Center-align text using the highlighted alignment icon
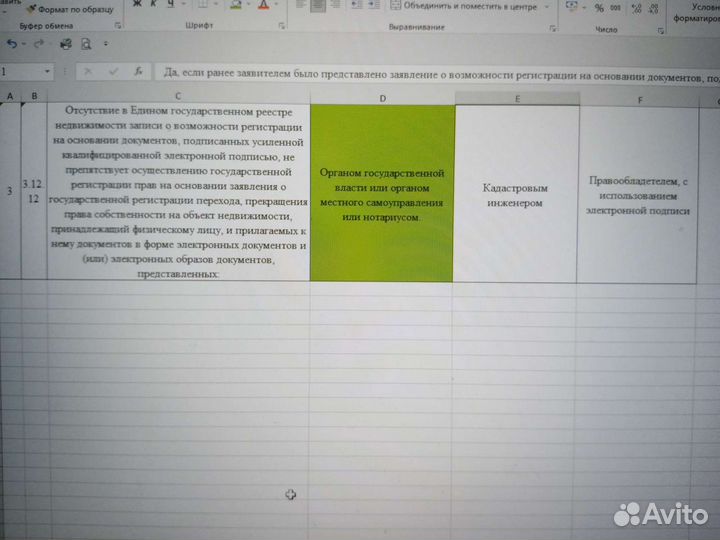The image size is (720, 540). pyautogui.click(x=318, y=6)
